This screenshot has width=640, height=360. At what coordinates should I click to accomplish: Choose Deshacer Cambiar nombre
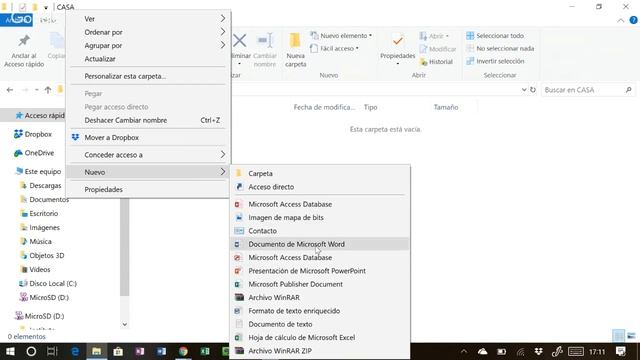pyautogui.click(x=148, y=120)
